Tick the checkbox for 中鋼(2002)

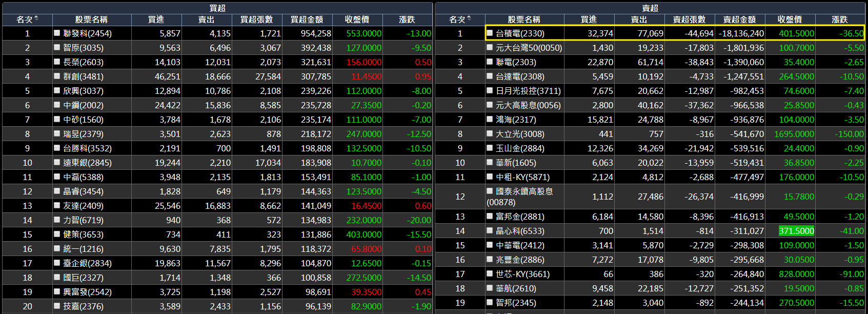[x=57, y=105]
